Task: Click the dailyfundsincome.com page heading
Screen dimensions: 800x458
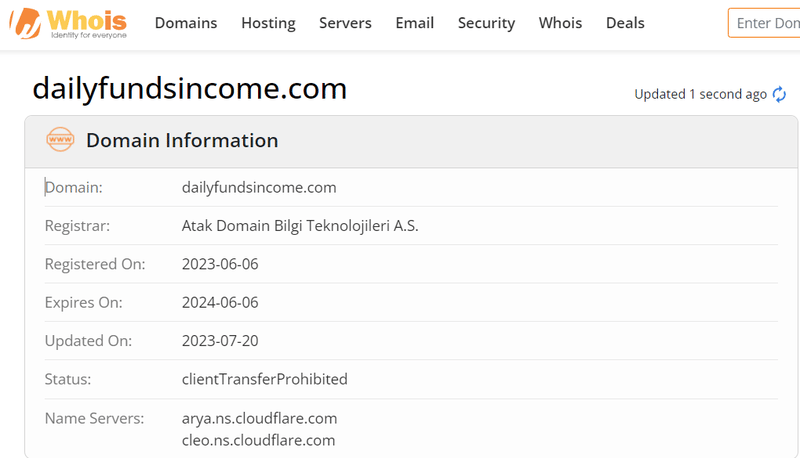Action: pos(190,88)
